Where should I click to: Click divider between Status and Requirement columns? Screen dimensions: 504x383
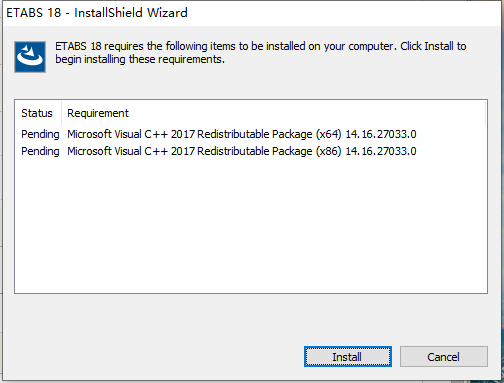(x=61, y=113)
